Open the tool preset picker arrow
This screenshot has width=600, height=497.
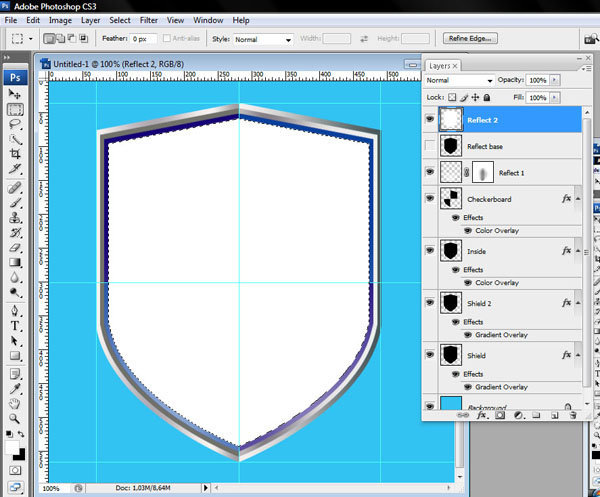pos(31,39)
